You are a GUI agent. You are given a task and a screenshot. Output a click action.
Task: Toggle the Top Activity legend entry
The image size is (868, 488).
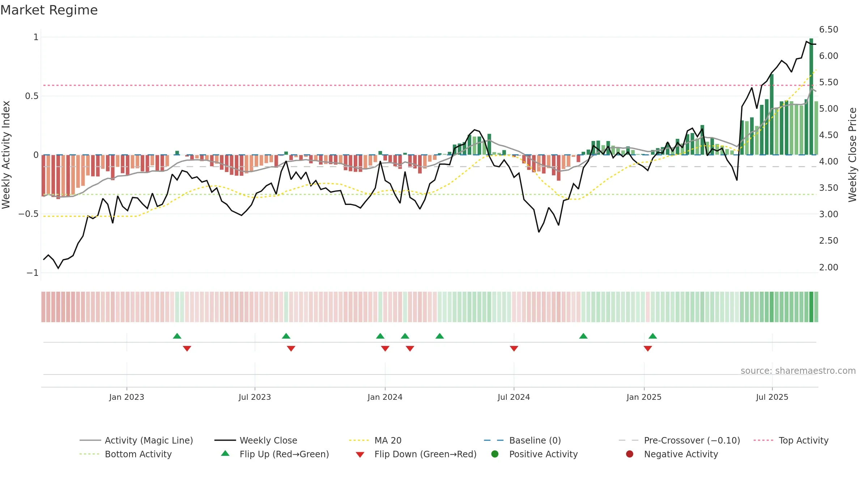pyautogui.click(x=791, y=440)
